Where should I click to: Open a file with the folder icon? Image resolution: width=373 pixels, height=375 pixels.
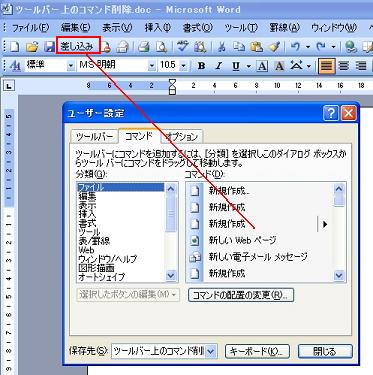point(32,47)
